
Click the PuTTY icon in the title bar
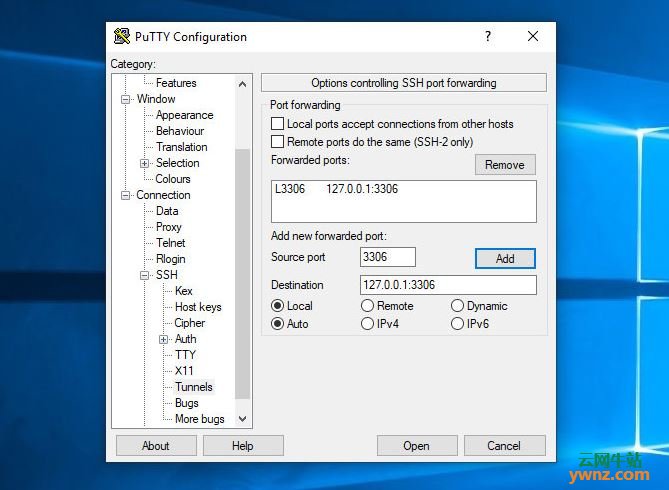point(122,36)
